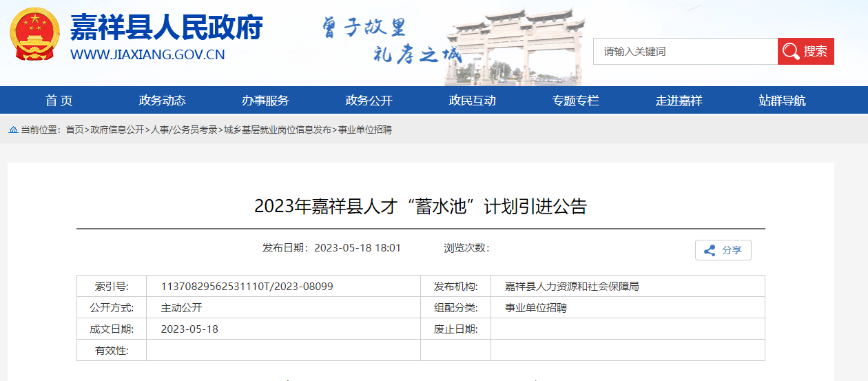Click the 组配分类 label cell
The height and width of the screenshot is (381, 868).
[x=455, y=307]
